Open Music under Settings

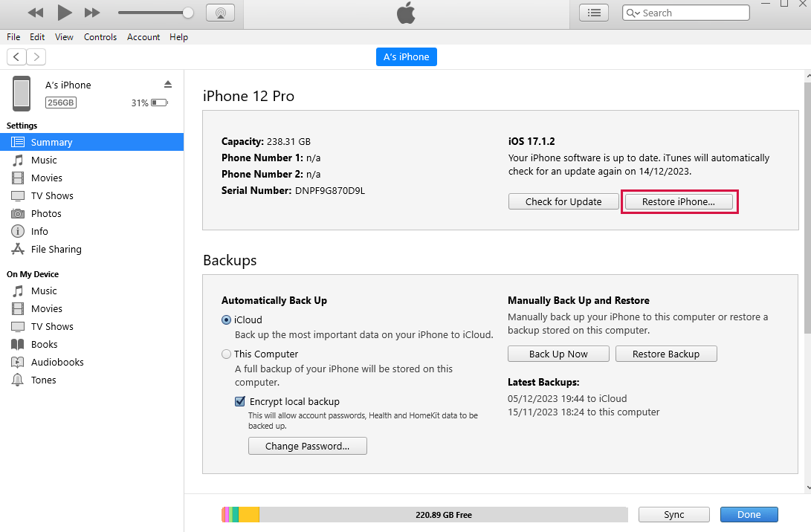pos(92,160)
